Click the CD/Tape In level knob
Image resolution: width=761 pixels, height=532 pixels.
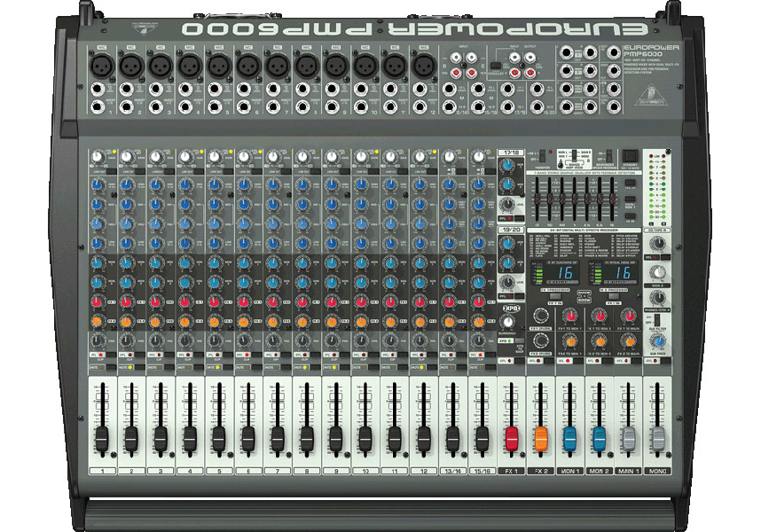pyautogui.click(x=657, y=243)
